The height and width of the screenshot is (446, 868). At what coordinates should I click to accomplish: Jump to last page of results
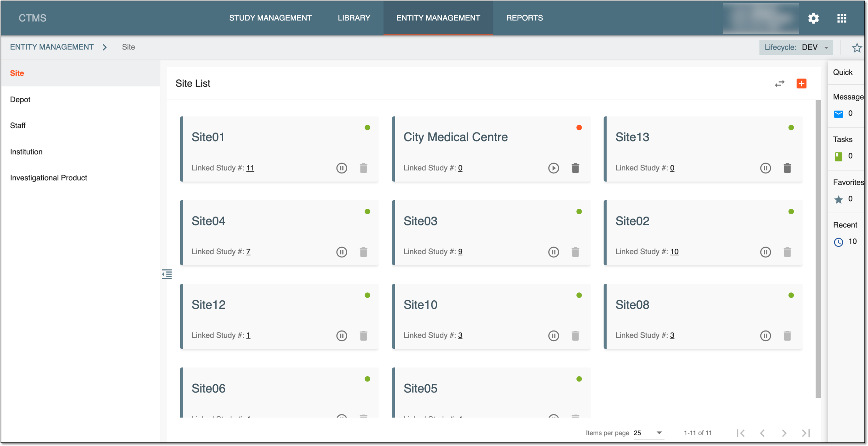806,433
